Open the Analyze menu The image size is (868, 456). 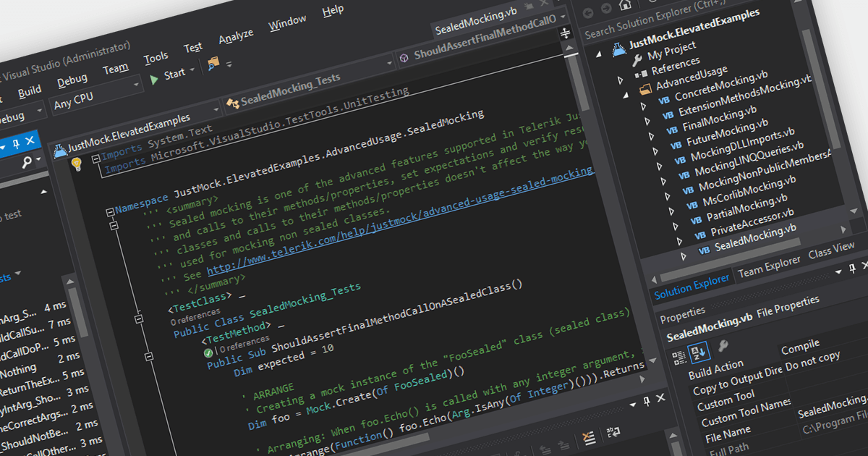click(236, 35)
